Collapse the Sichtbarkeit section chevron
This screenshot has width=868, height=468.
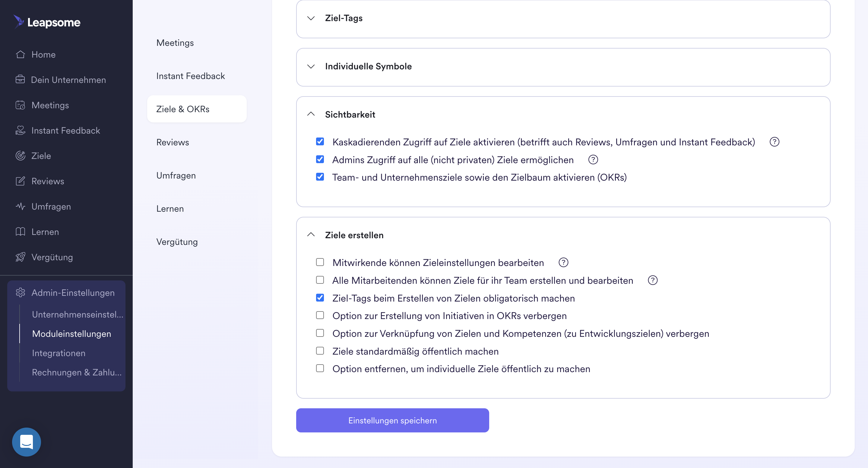point(311,114)
